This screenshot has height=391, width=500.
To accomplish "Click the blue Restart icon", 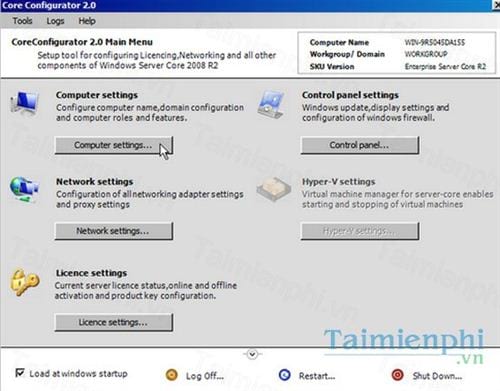I will (284, 375).
